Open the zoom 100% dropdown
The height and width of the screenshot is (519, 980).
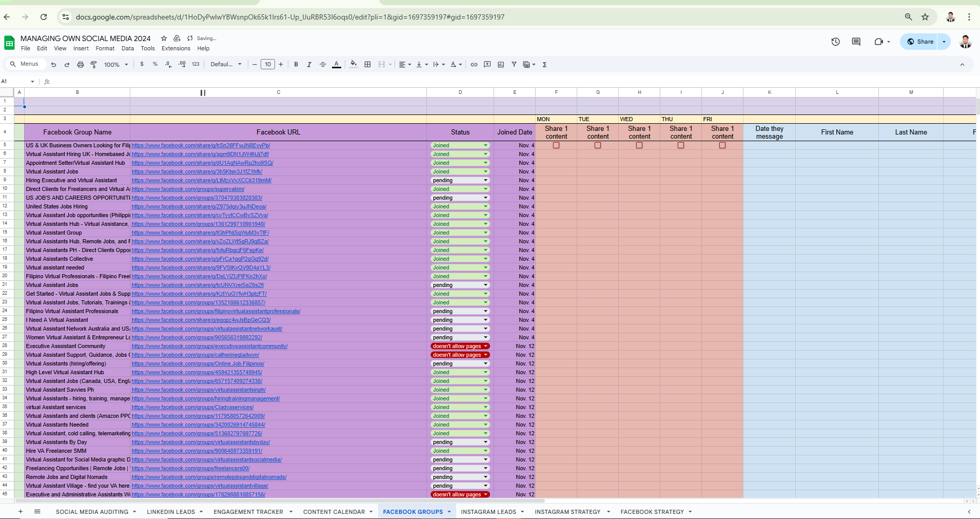click(x=116, y=65)
